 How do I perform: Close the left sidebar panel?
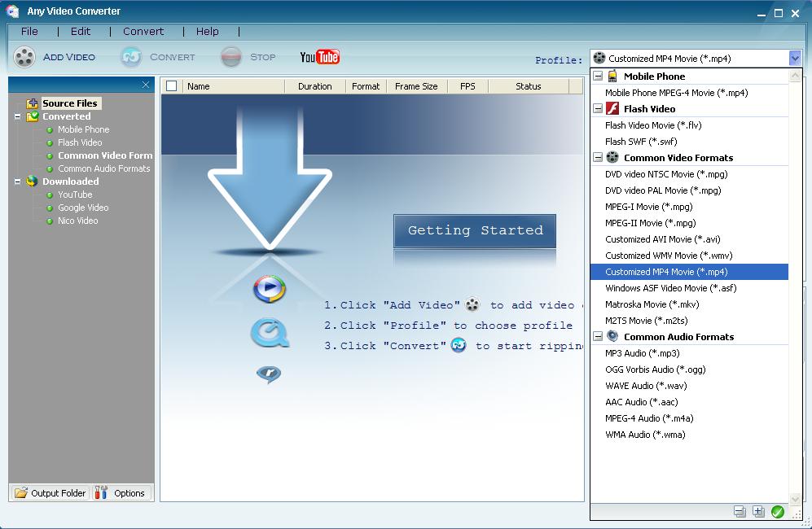click(146, 85)
